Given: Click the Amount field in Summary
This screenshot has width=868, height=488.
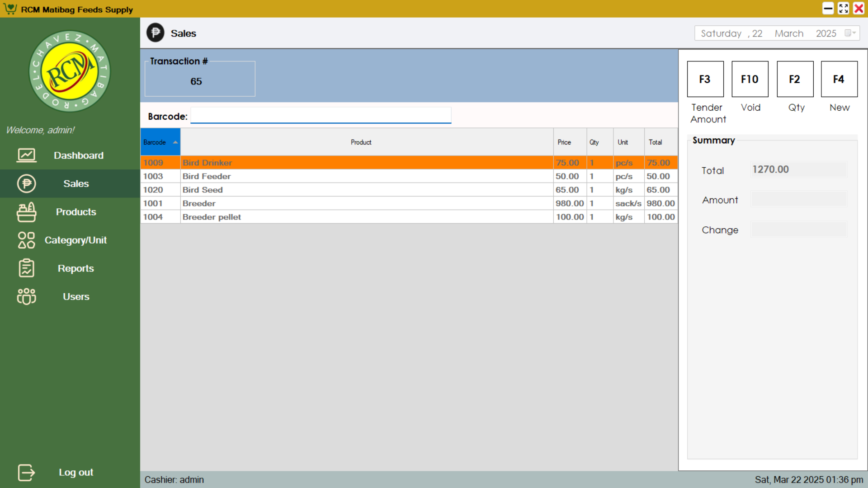Looking at the screenshot, I should [x=799, y=199].
